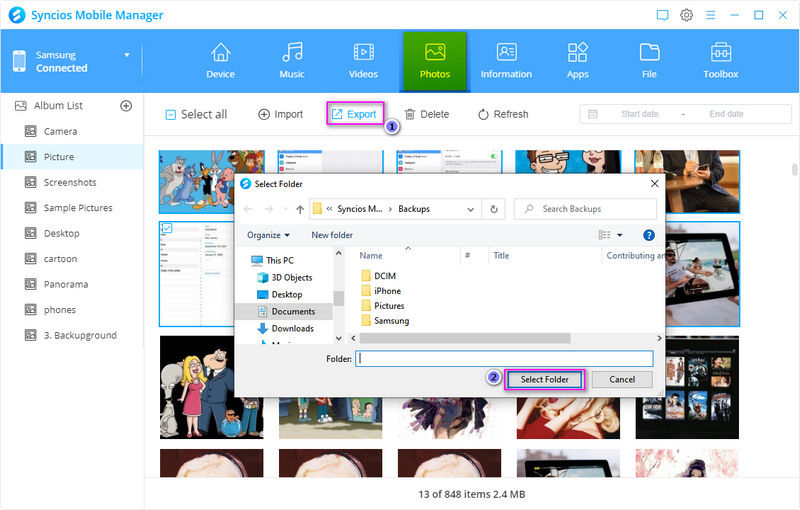The width and height of the screenshot is (800, 510).
Task: Refresh the photo list
Action: [503, 114]
